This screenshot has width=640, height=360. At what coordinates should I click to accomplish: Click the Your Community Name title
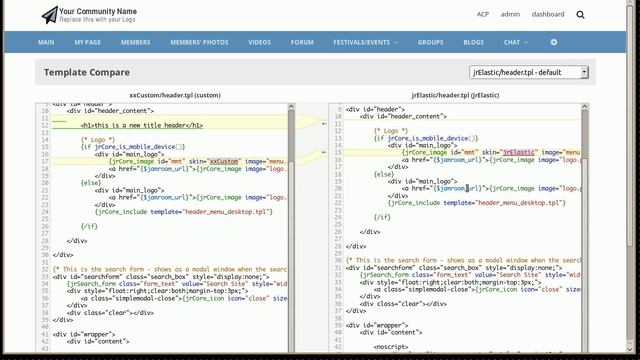[98, 11]
